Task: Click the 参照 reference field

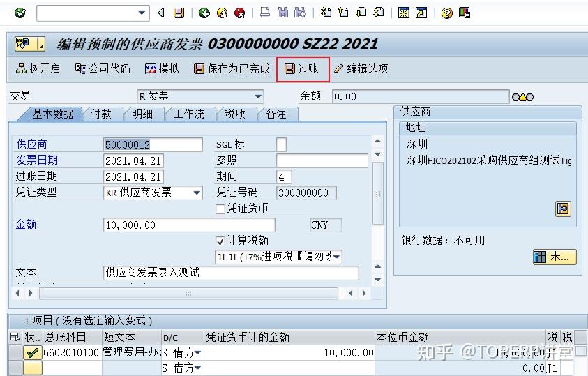Action: [322, 161]
